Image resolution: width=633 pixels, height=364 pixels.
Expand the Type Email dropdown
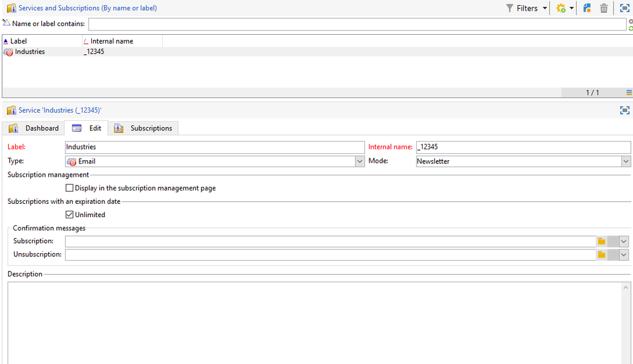coord(360,161)
